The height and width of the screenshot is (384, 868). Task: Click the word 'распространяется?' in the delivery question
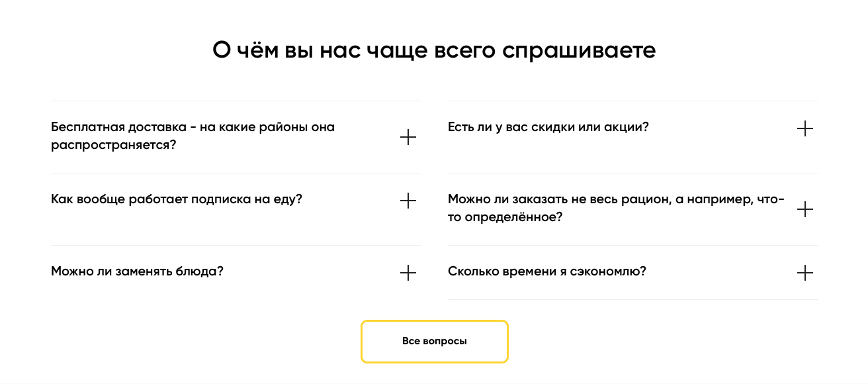coord(113,145)
